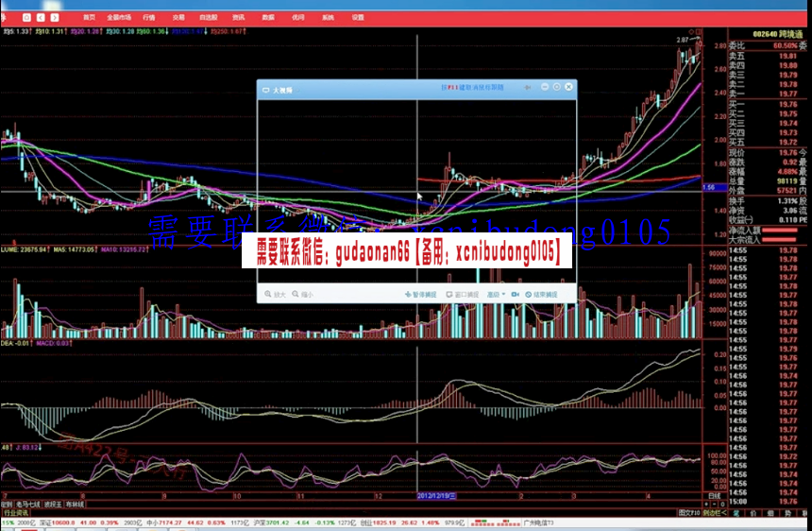Open the 交易 menu in top bar
The width and height of the screenshot is (812, 531).
coord(178,17)
